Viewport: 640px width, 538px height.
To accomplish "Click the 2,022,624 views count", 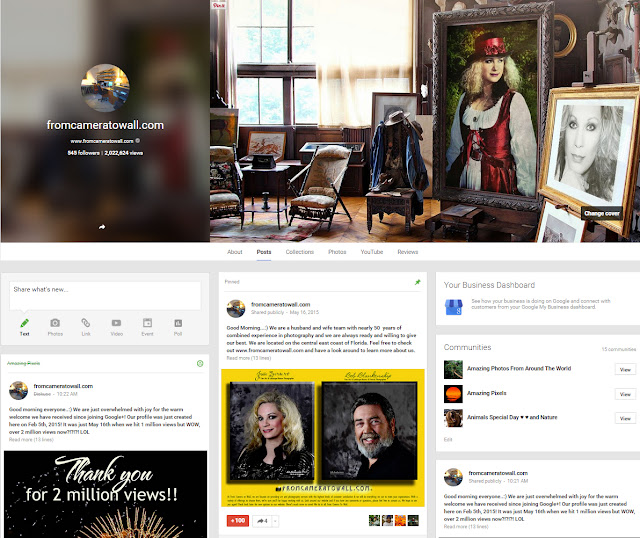I will pos(124,153).
